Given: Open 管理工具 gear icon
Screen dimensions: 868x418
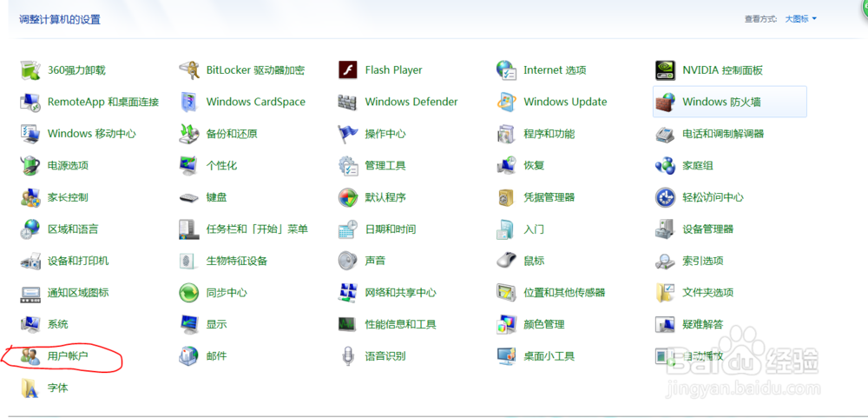Looking at the screenshot, I should [x=347, y=165].
